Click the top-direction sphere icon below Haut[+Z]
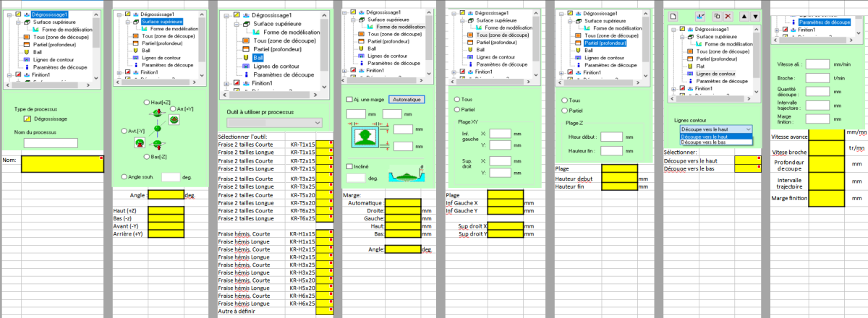Screen dimensions: 868x318 coord(158,112)
